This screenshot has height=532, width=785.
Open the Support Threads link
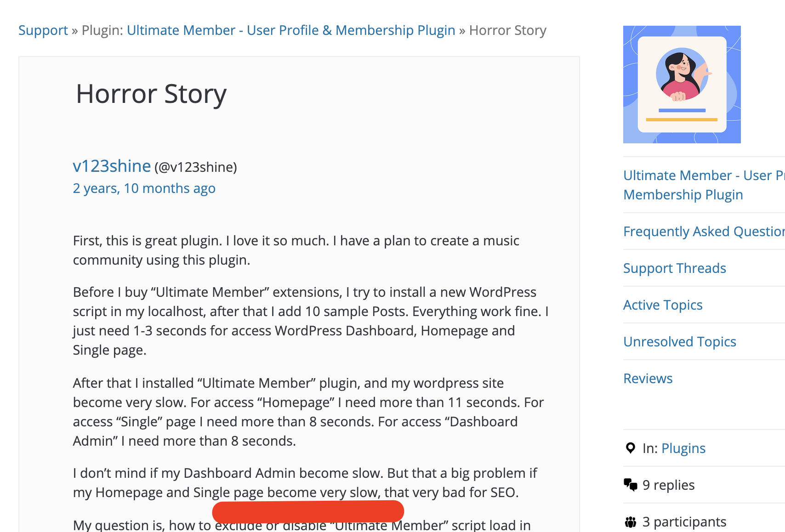674,268
